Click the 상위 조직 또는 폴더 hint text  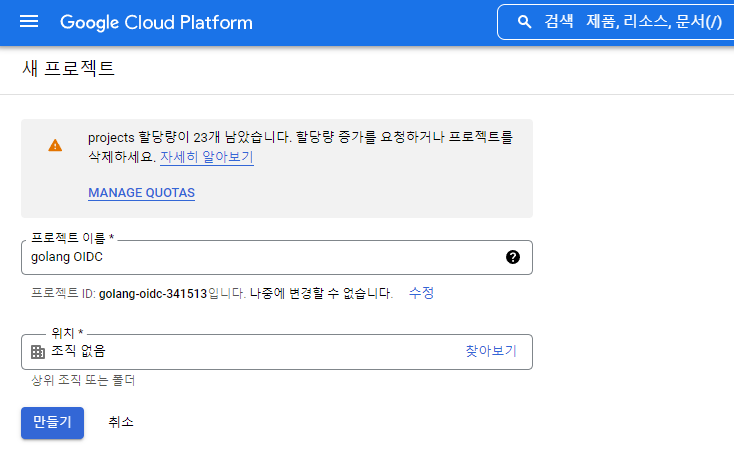click(x=83, y=380)
